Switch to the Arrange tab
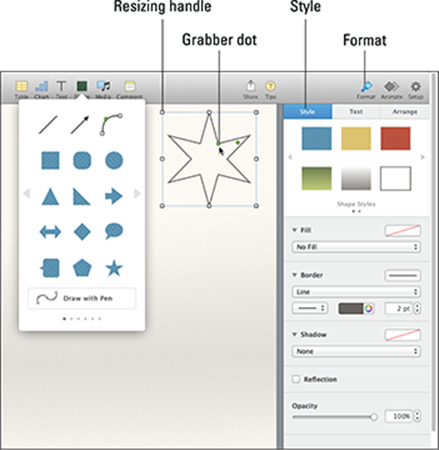 (405, 112)
